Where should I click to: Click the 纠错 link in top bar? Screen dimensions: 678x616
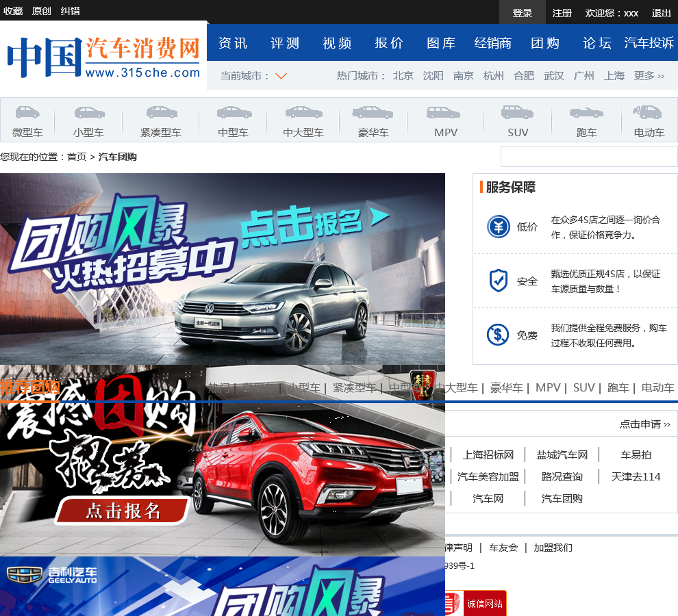point(70,11)
